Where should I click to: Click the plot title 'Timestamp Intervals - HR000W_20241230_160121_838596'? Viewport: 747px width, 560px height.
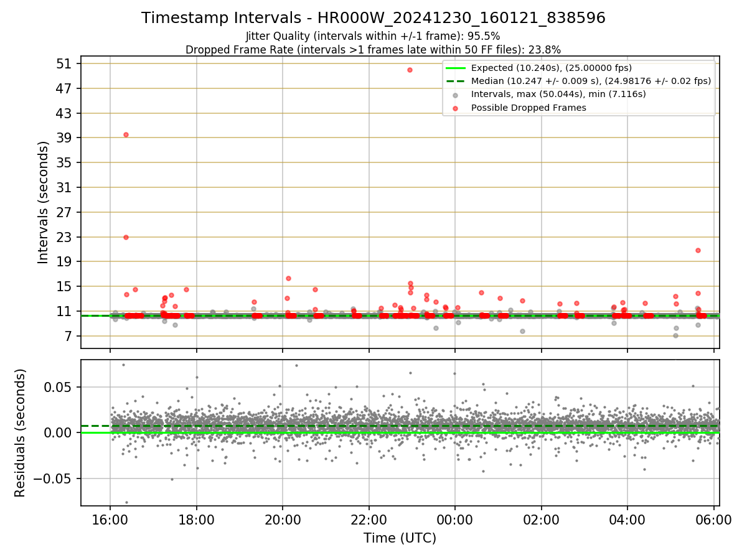[374, 18]
